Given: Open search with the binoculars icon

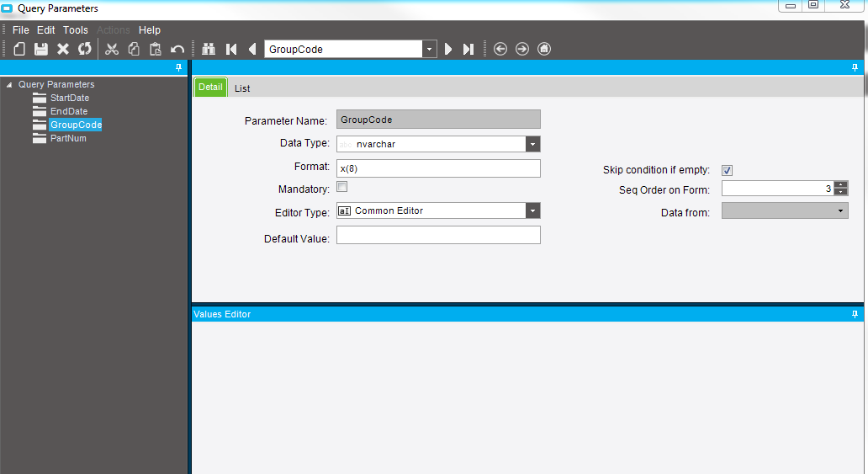Looking at the screenshot, I should (209, 49).
